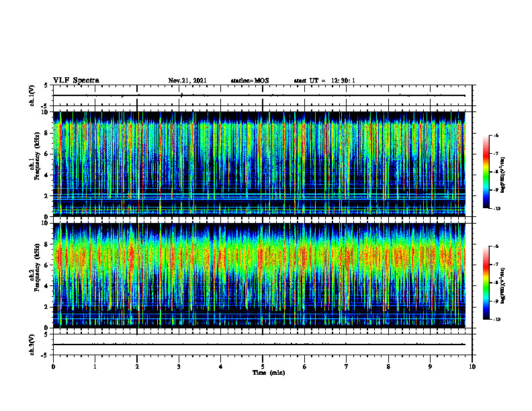This screenshot has width=532, height=411.
Task: Click the ch.1 frequency tick label "4"
Action: [x=47, y=175]
